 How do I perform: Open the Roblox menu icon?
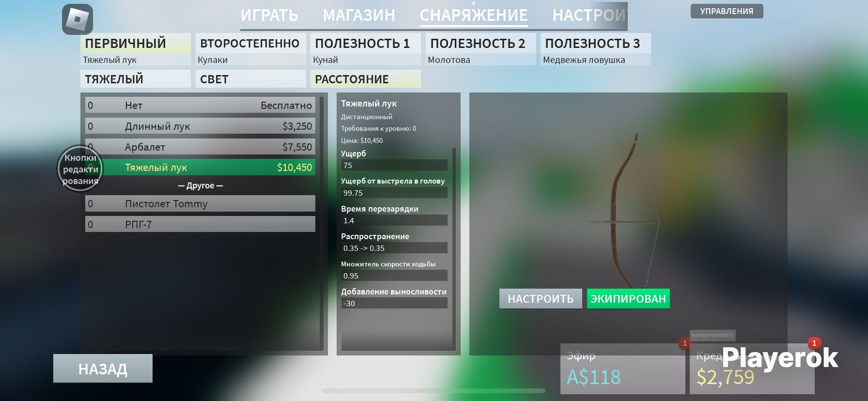coord(77,19)
